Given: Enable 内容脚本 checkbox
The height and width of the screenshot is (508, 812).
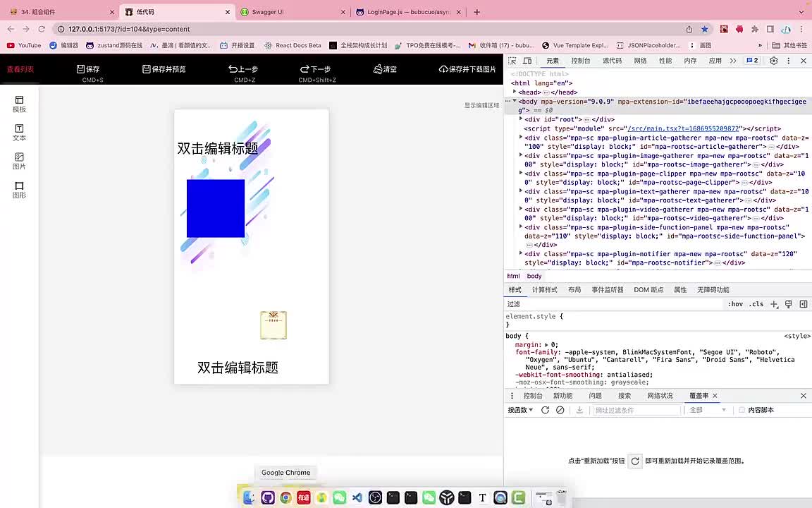Looking at the screenshot, I should [742, 410].
